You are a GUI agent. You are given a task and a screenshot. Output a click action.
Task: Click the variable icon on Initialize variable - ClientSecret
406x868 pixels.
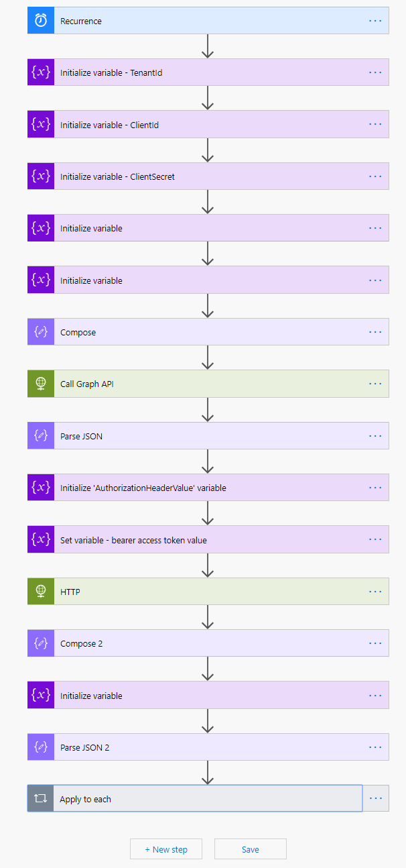pos(40,176)
